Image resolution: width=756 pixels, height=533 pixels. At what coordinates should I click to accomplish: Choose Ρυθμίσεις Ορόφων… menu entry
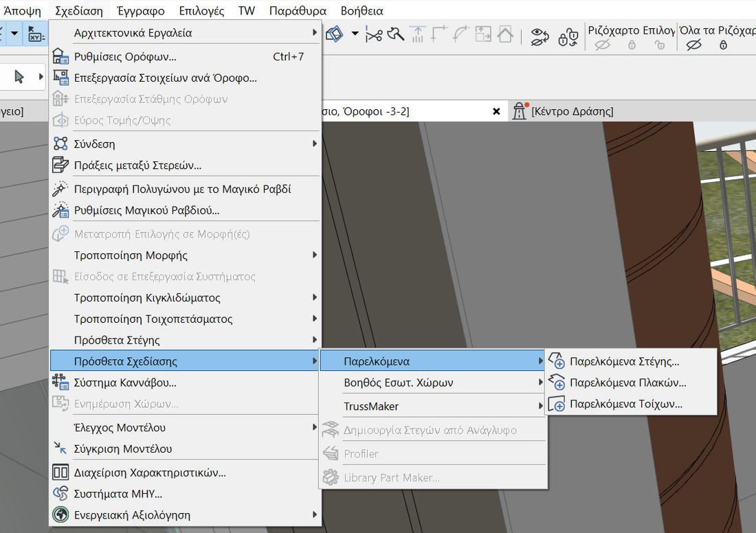coord(125,57)
